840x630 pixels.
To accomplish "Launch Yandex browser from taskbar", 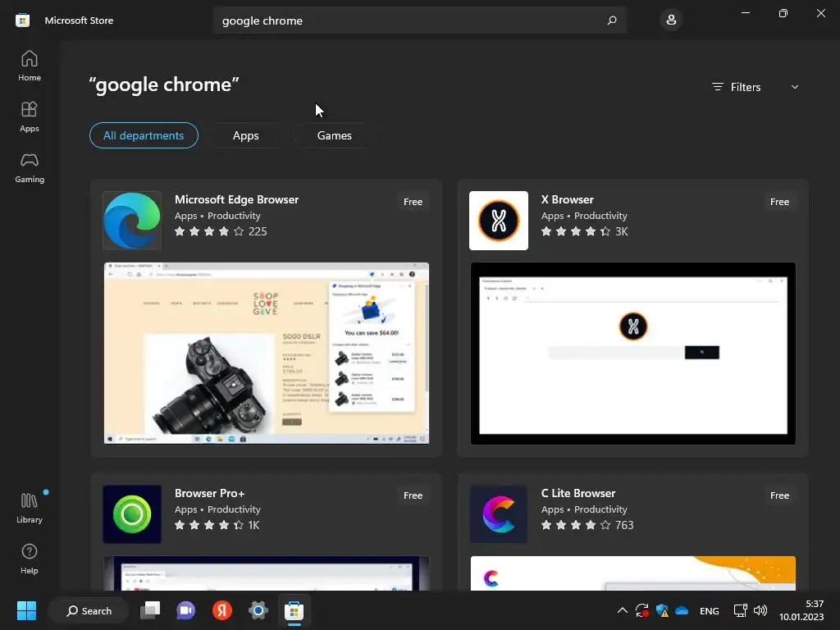I will (x=221, y=610).
